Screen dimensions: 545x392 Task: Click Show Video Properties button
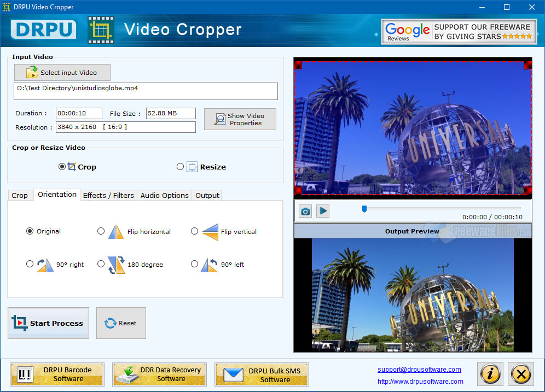tap(240, 119)
